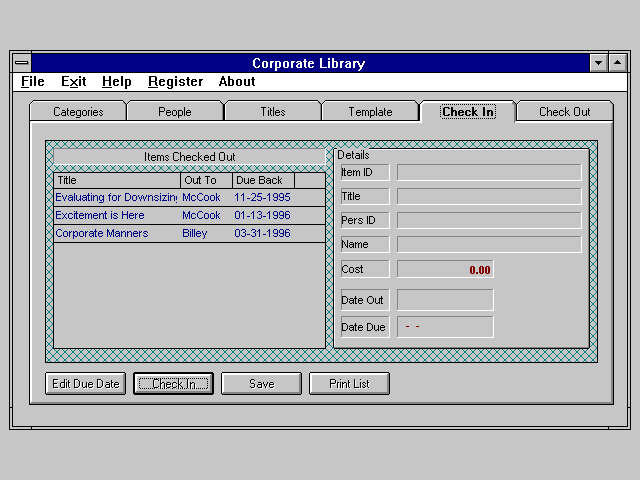
Task: Open the About menu
Action: [237, 82]
